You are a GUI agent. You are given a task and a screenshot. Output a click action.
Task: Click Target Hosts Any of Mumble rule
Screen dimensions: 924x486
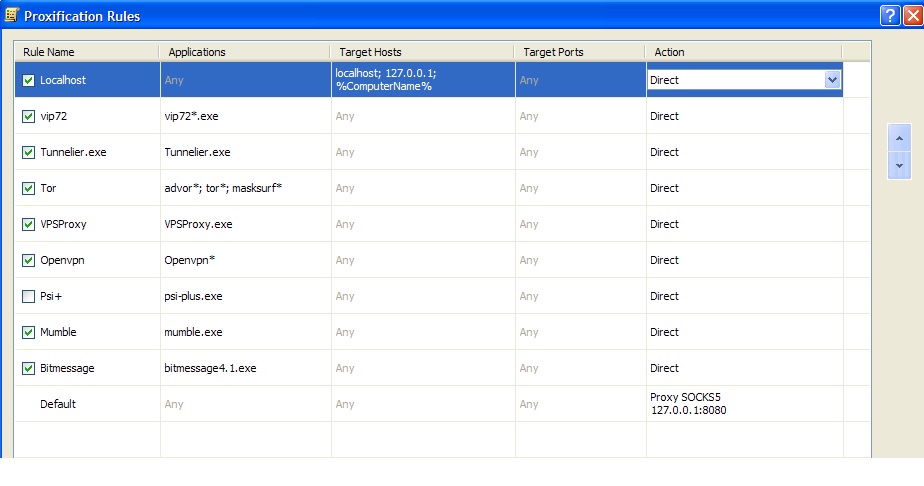pyautogui.click(x=345, y=332)
